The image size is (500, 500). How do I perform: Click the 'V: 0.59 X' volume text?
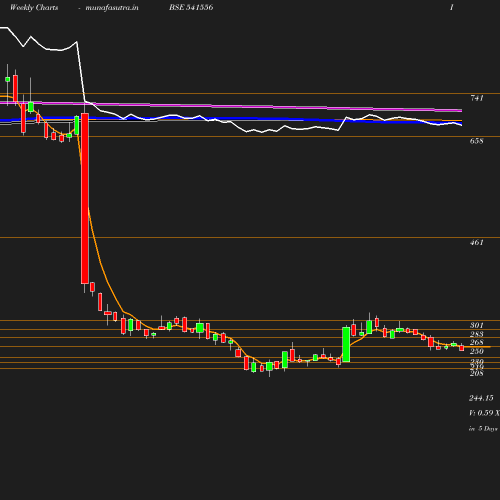click(x=484, y=413)
